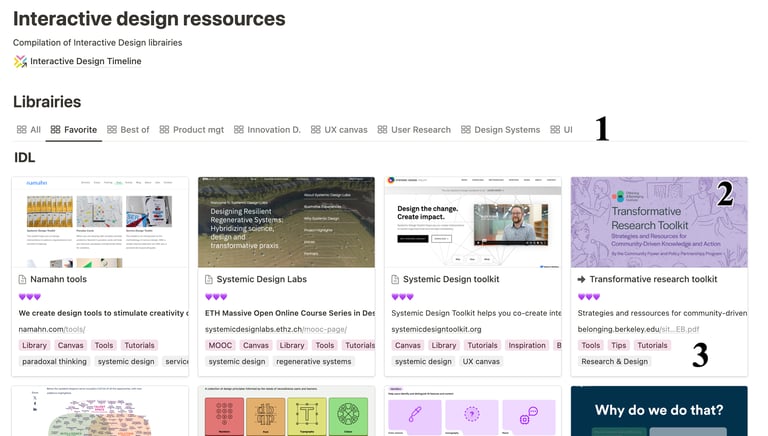Click the systemic design tag on Namahn tools
This screenshot has height=436, width=768.
click(x=126, y=362)
